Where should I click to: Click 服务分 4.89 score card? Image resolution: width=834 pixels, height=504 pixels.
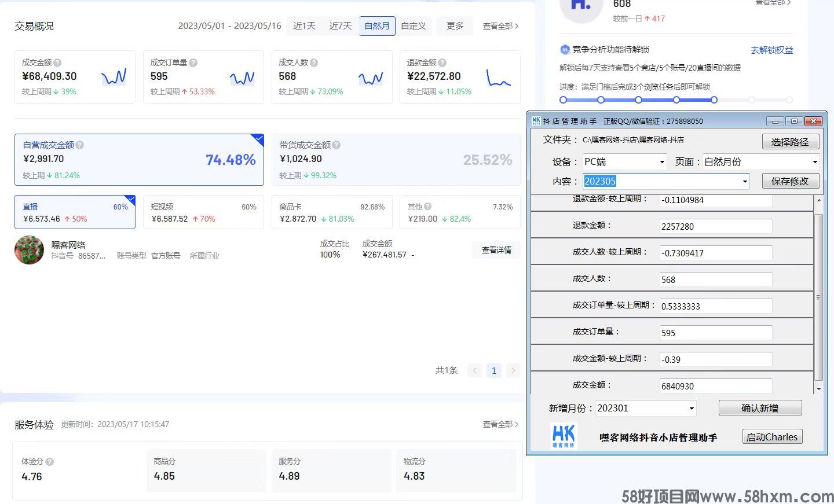tap(331, 470)
